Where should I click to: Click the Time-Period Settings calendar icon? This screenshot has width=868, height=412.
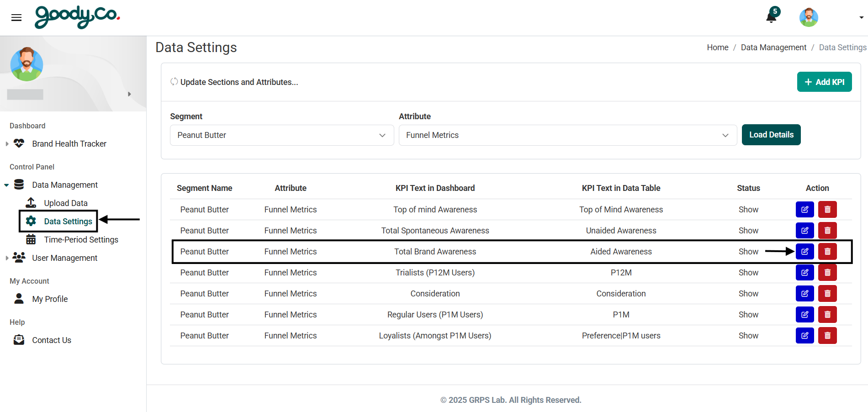point(30,239)
